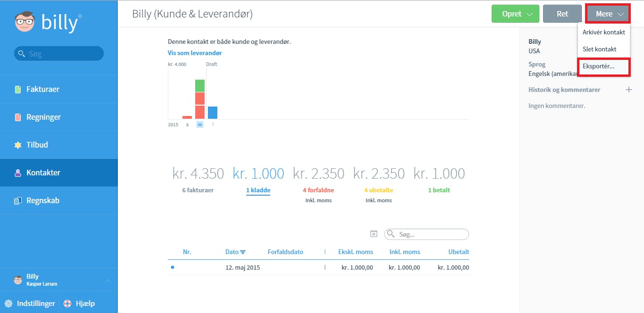Select month 'm' on the chart axis
Screen dimensions: 644x313
pyautogui.click(x=200, y=124)
